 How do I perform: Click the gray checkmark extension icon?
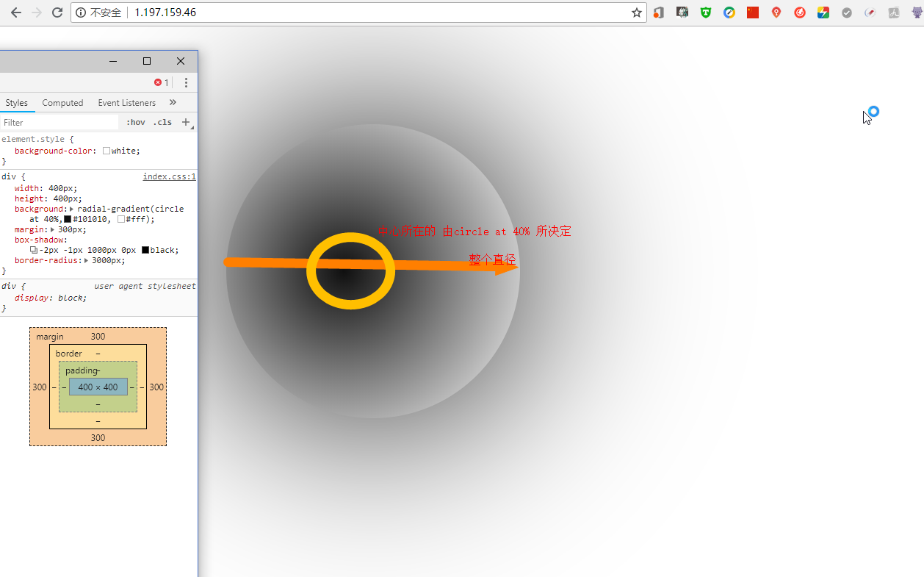pos(847,12)
